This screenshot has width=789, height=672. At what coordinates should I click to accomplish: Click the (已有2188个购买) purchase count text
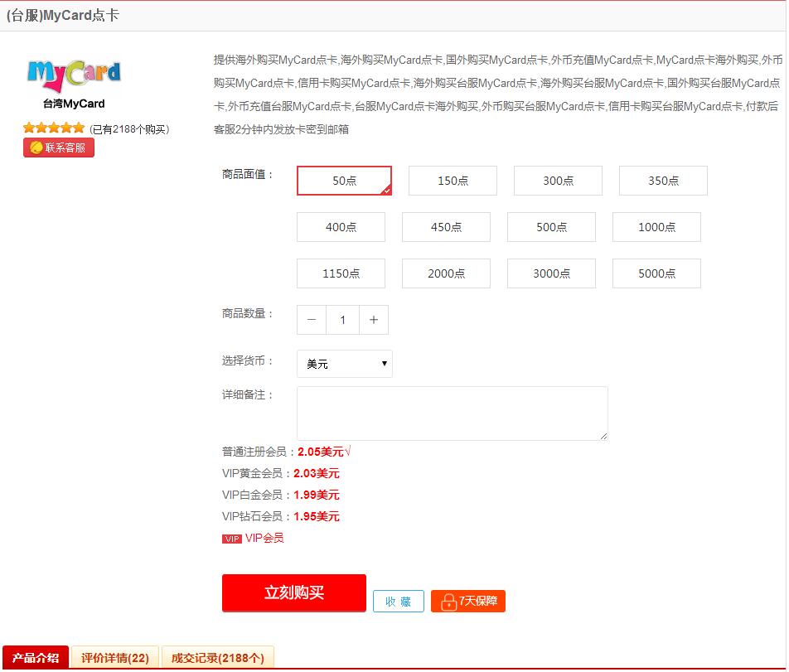coord(129,129)
